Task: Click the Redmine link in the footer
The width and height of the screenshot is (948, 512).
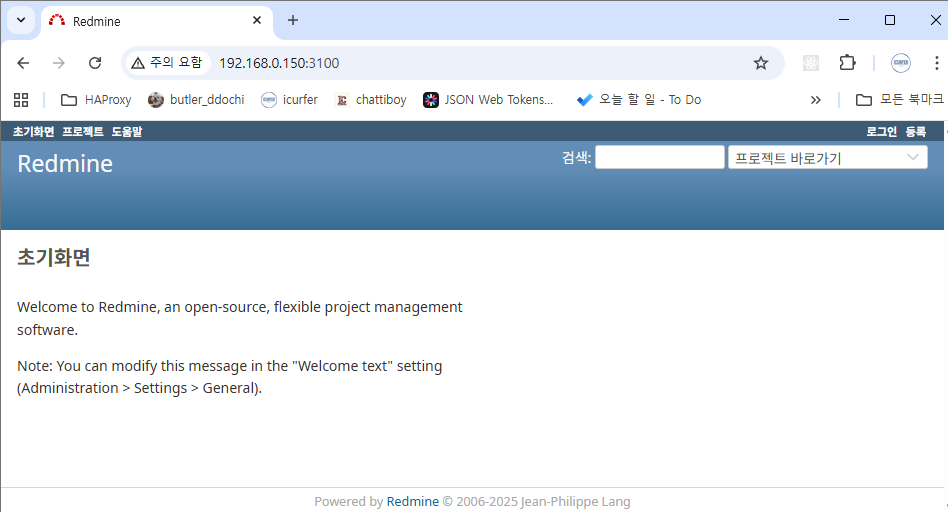Action: click(x=412, y=502)
